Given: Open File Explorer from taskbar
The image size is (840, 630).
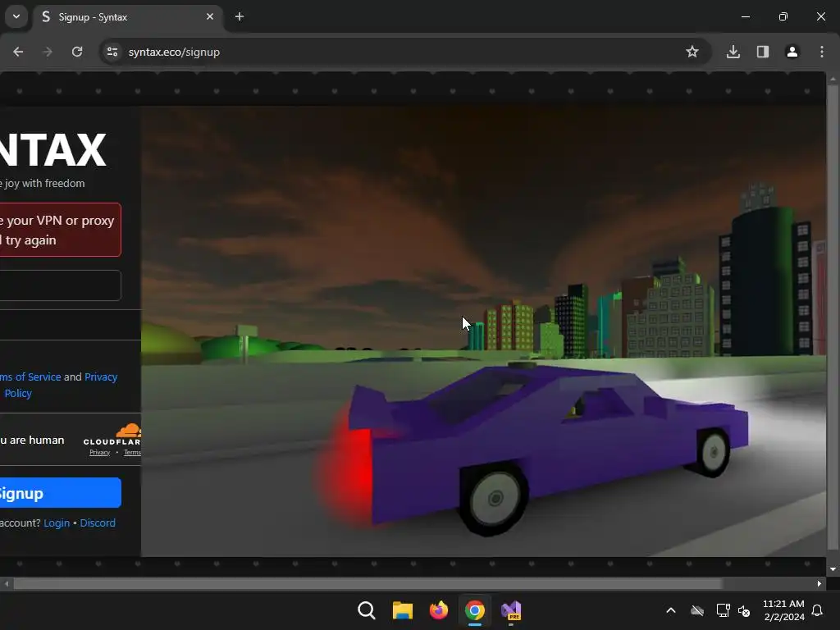Looking at the screenshot, I should click(403, 610).
